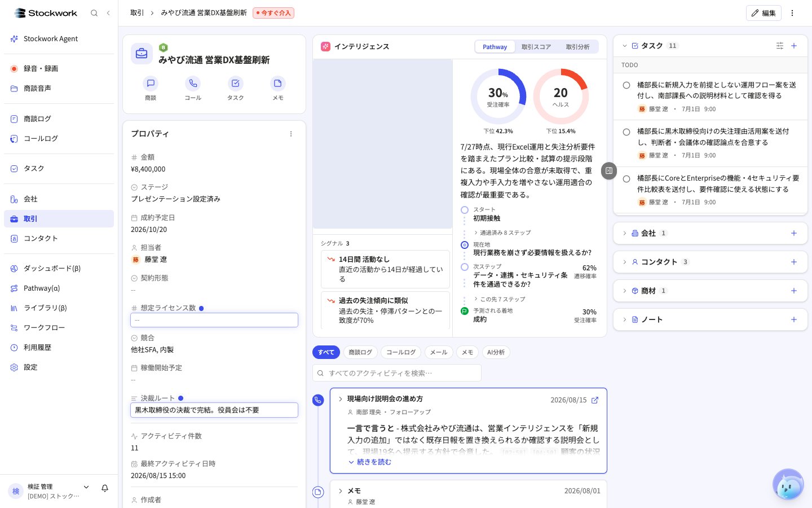The width and height of the screenshot is (812, 508).
Task: Collapse the タスク section
Action: (x=625, y=46)
